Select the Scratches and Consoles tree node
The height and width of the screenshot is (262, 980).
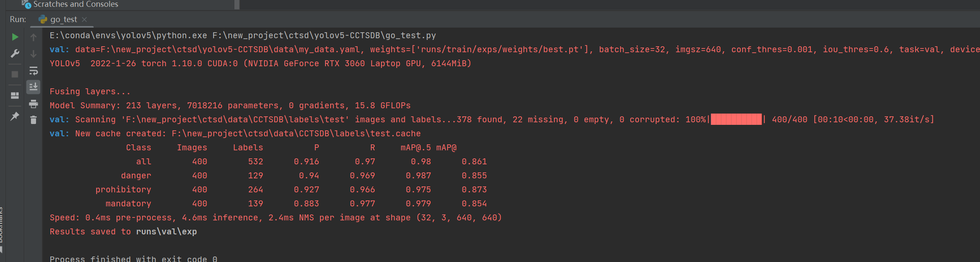75,4
